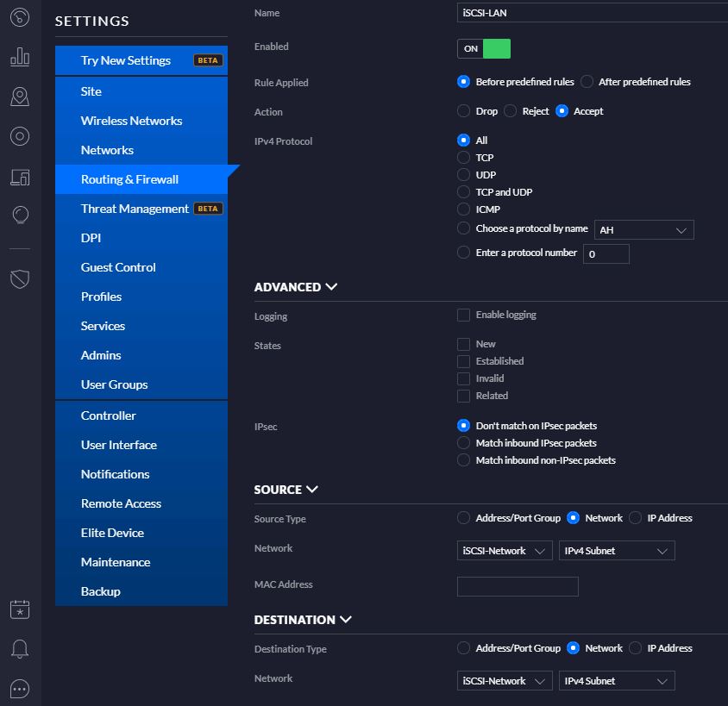Open DPI settings
This screenshot has width=728, height=706.
(x=141, y=238)
